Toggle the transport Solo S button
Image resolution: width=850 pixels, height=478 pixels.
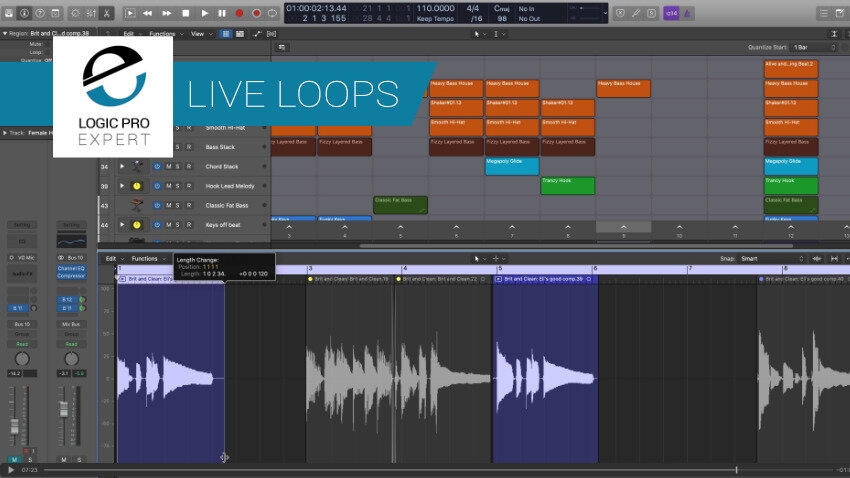tap(652, 13)
